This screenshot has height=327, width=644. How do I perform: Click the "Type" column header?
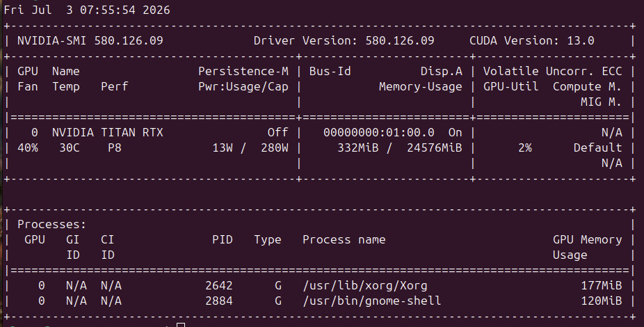(267, 240)
